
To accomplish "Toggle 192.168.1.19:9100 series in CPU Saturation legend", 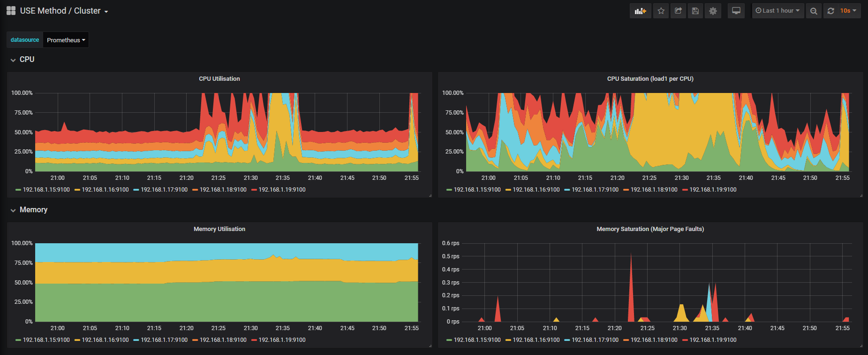I will 713,190.
